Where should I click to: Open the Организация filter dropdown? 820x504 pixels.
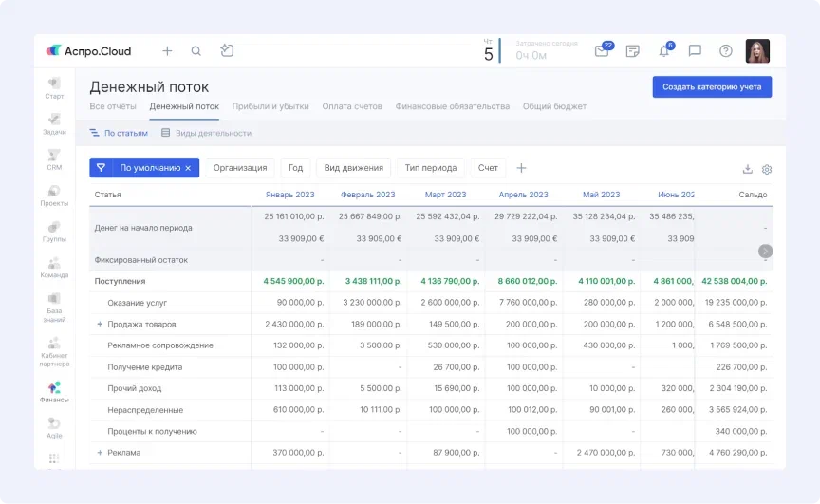pos(240,168)
